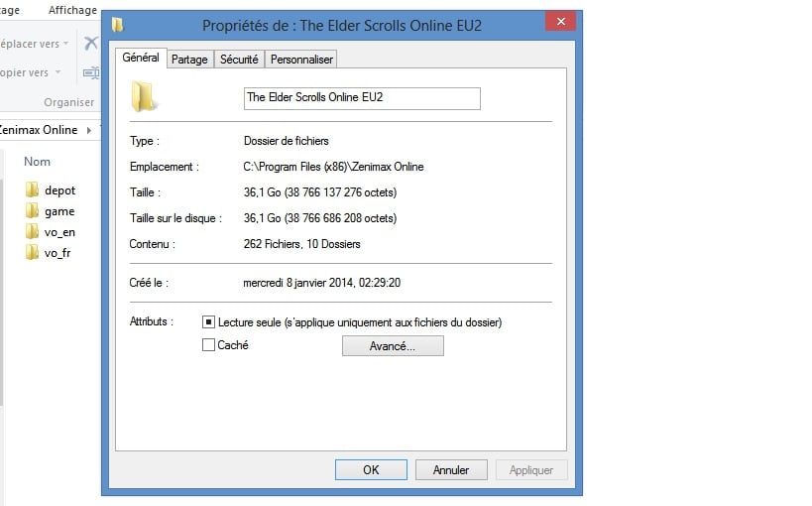Viewport: 812px width, 506px height.
Task: Open the Affichage ribbon tab in Explorer
Action: click(x=72, y=10)
